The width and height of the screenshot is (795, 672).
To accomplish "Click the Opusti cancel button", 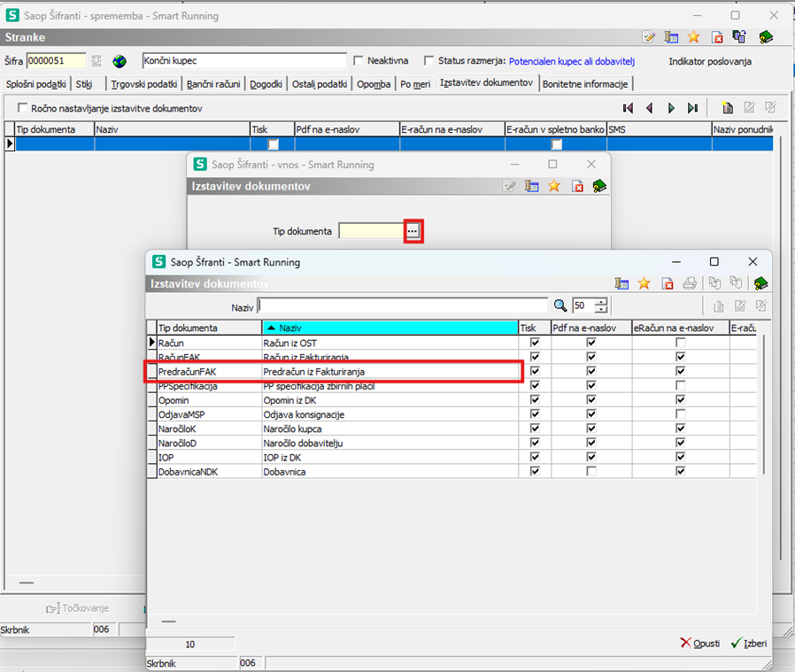I will 699,644.
